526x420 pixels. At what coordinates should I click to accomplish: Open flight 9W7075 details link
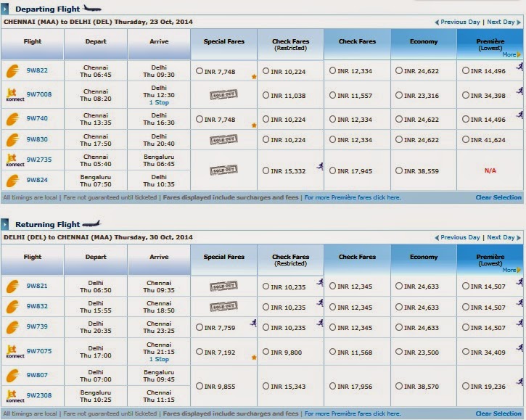(x=39, y=351)
